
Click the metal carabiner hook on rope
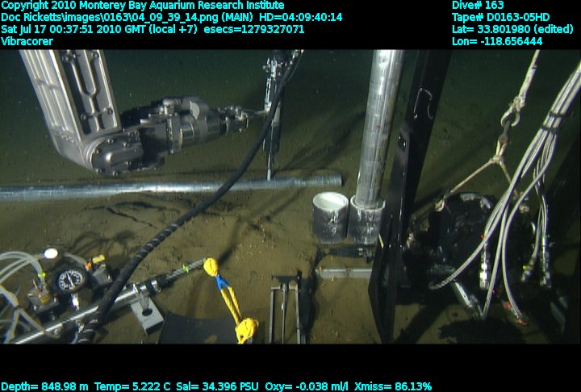(x=508, y=119)
